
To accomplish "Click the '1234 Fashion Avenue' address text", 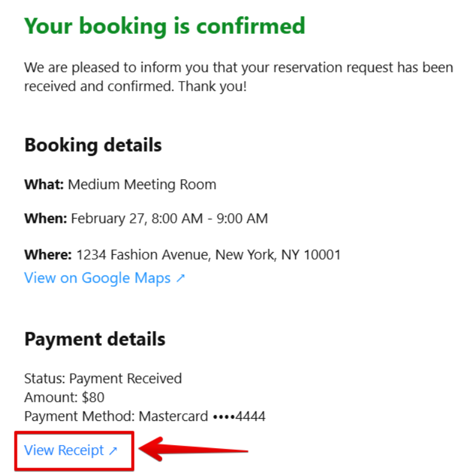I will pyautogui.click(x=142, y=255).
